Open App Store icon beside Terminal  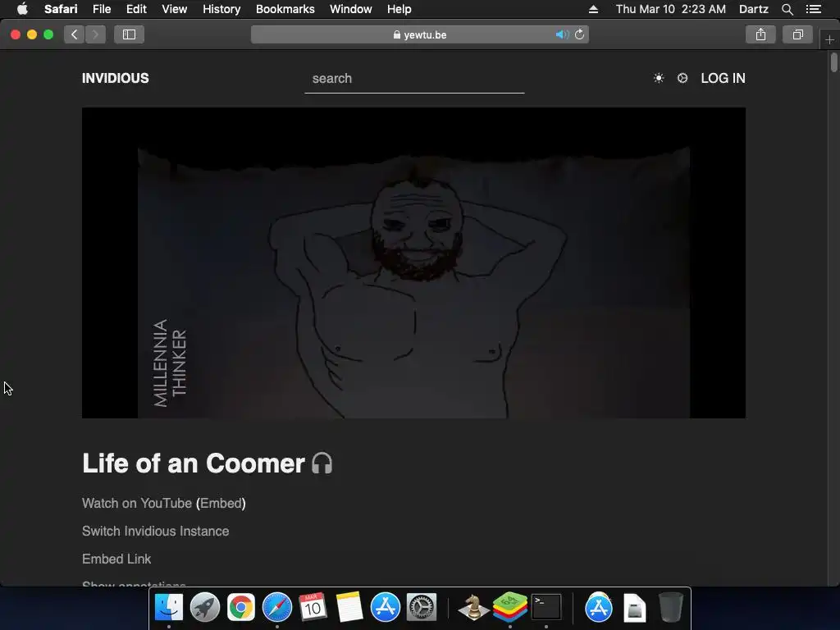click(598, 607)
